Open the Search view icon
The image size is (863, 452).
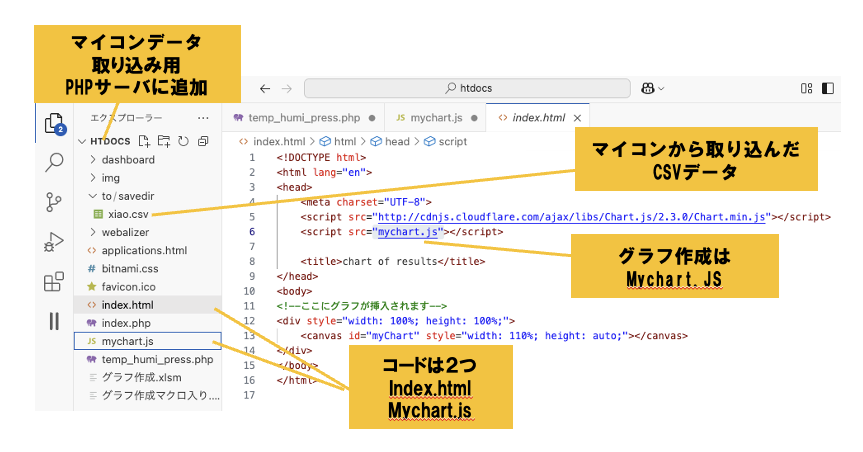click(54, 162)
